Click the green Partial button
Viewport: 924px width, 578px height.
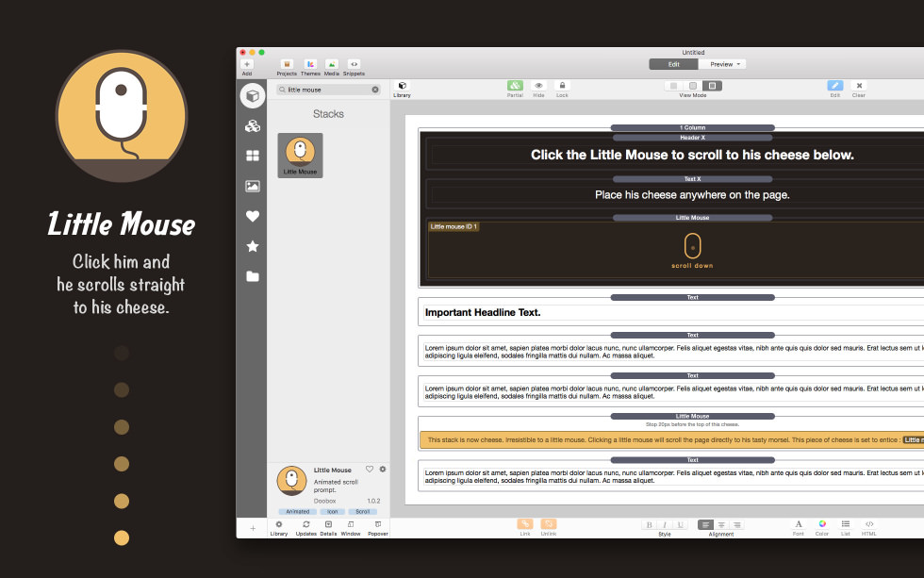pyautogui.click(x=515, y=86)
